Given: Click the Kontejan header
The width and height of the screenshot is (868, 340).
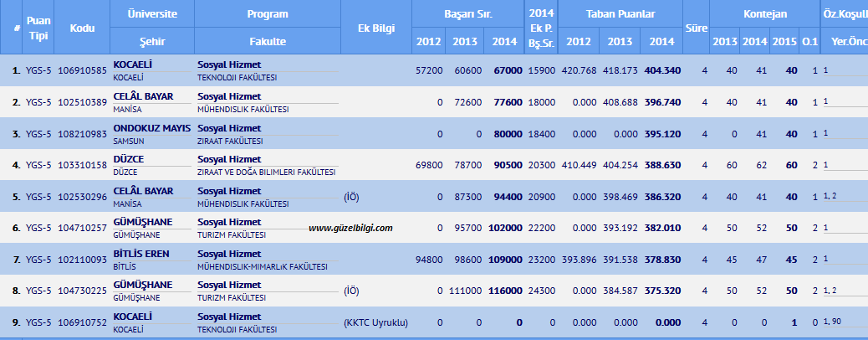Looking at the screenshot, I should click(765, 14).
